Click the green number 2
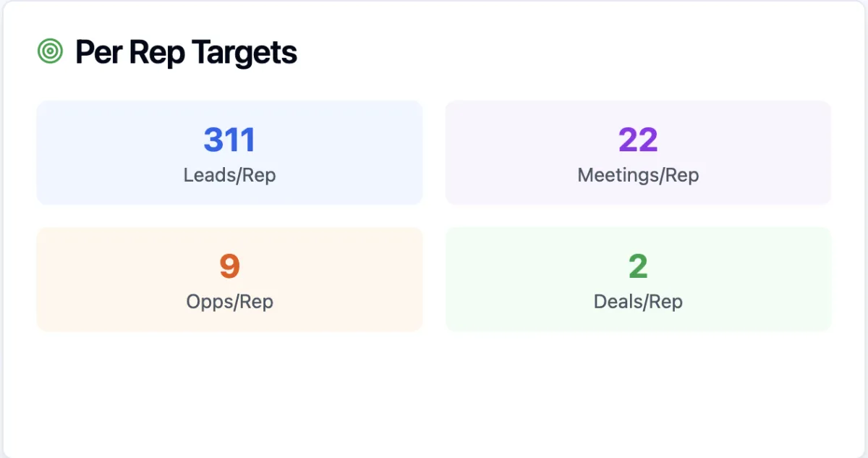This screenshot has height=458, width=868. point(638,266)
